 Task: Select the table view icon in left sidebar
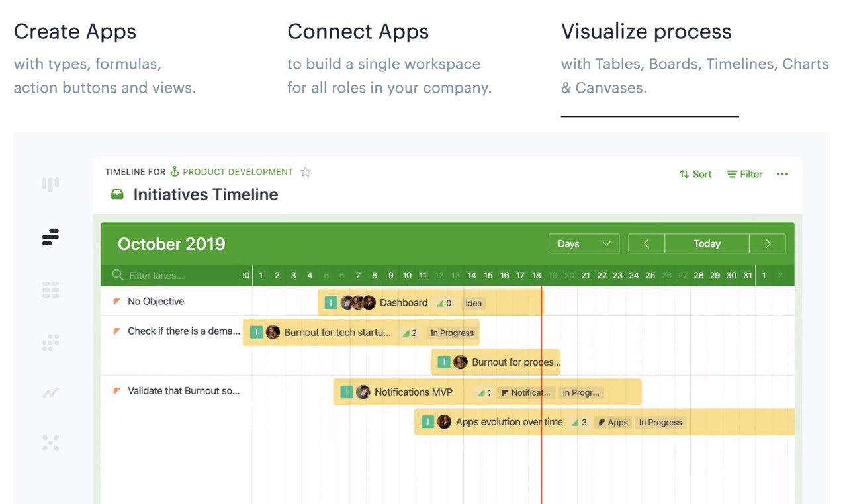point(50,289)
